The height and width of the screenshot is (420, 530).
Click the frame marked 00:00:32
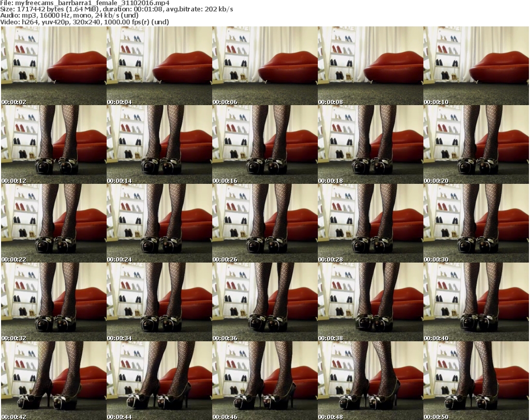pyautogui.click(x=53, y=302)
